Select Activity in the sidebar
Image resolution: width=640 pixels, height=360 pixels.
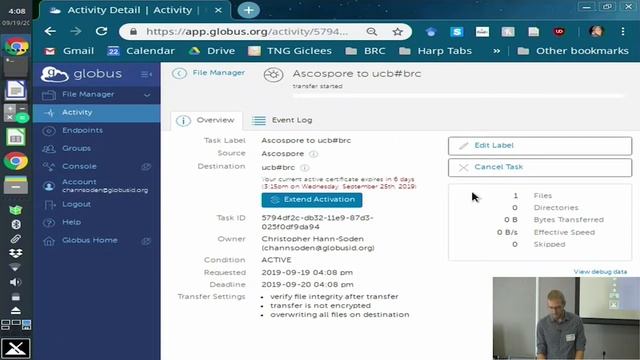pos(97,113)
